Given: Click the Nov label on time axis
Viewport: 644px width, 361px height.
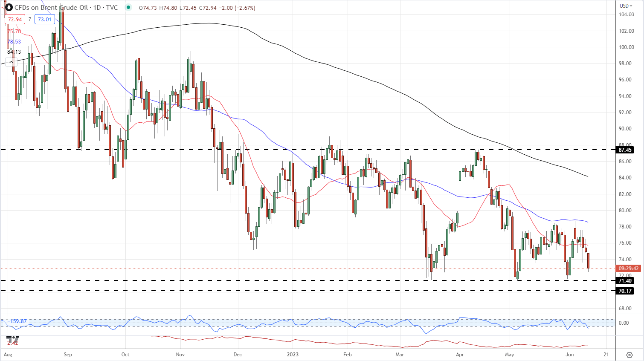Looking at the screenshot, I should coord(180,355).
